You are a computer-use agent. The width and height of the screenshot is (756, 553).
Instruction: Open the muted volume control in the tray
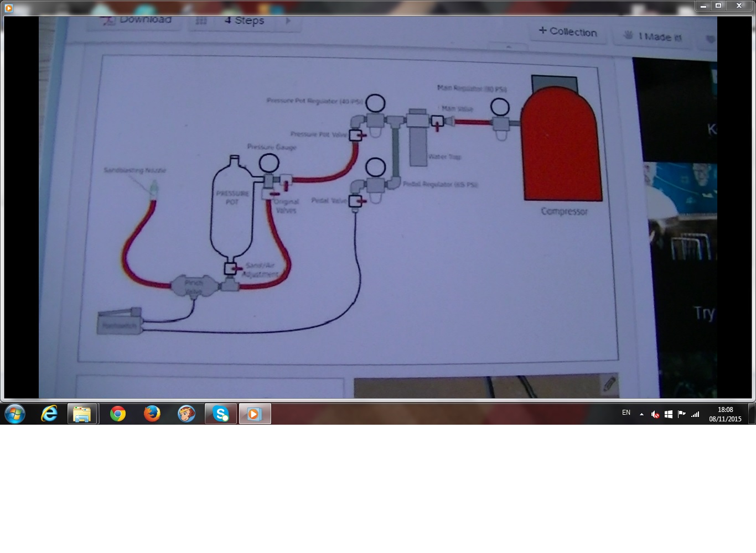click(x=655, y=414)
